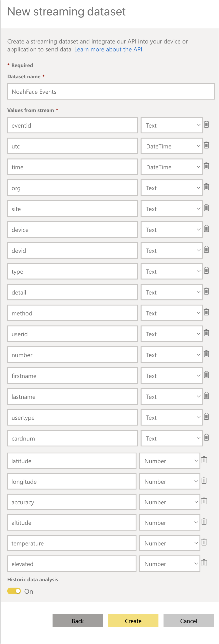Expand data type dropdown for userid
The height and width of the screenshot is (644, 219).
click(x=172, y=334)
